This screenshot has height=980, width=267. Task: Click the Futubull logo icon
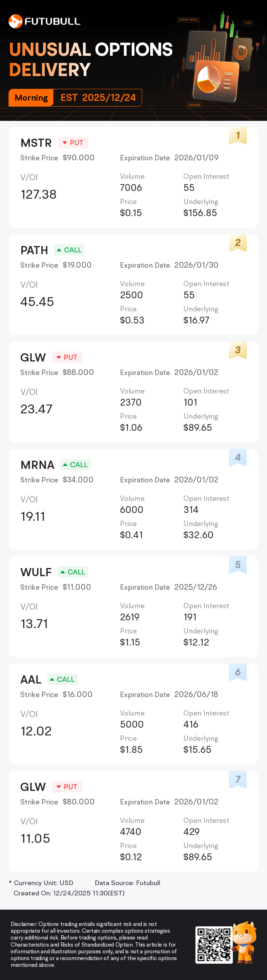[15, 21]
